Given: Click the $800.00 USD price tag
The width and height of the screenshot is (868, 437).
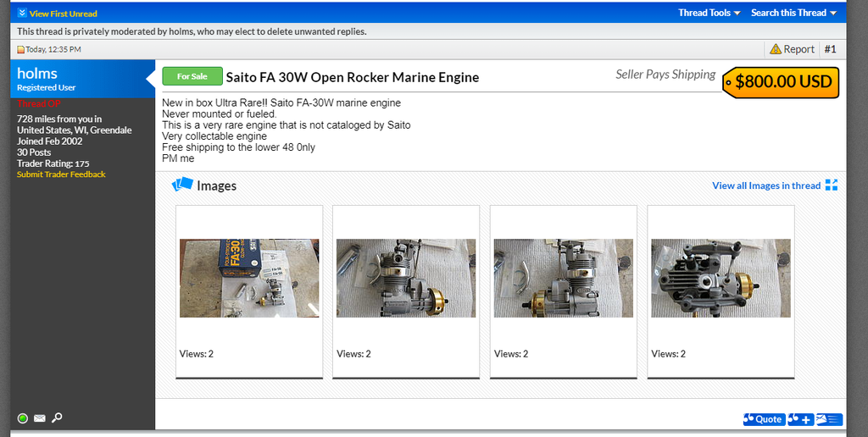Looking at the screenshot, I should point(782,82).
